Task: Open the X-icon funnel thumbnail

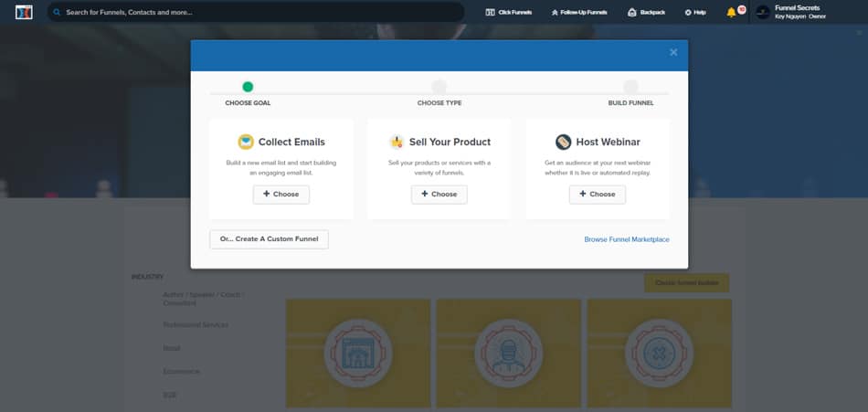Action: [x=660, y=354]
